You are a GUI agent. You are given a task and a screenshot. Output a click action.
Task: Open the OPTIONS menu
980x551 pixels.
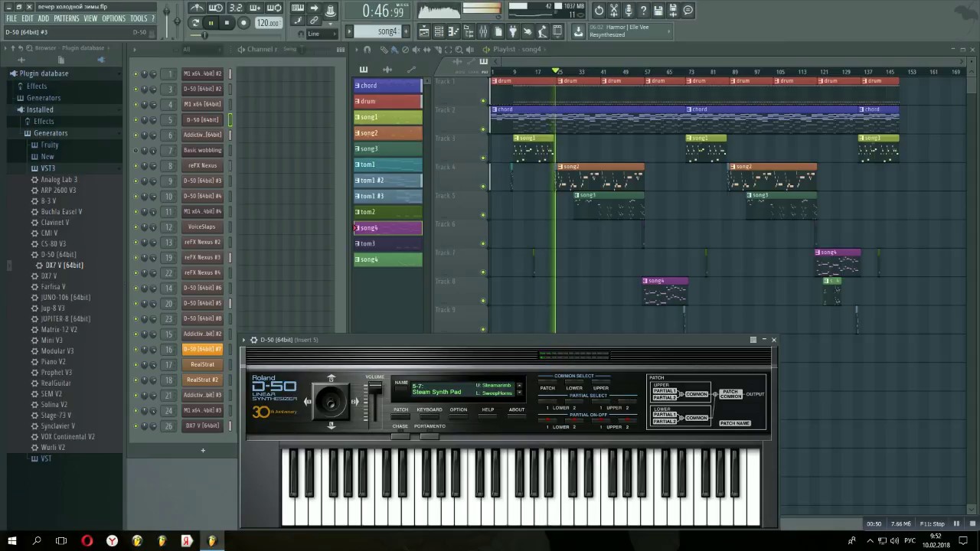coord(113,18)
